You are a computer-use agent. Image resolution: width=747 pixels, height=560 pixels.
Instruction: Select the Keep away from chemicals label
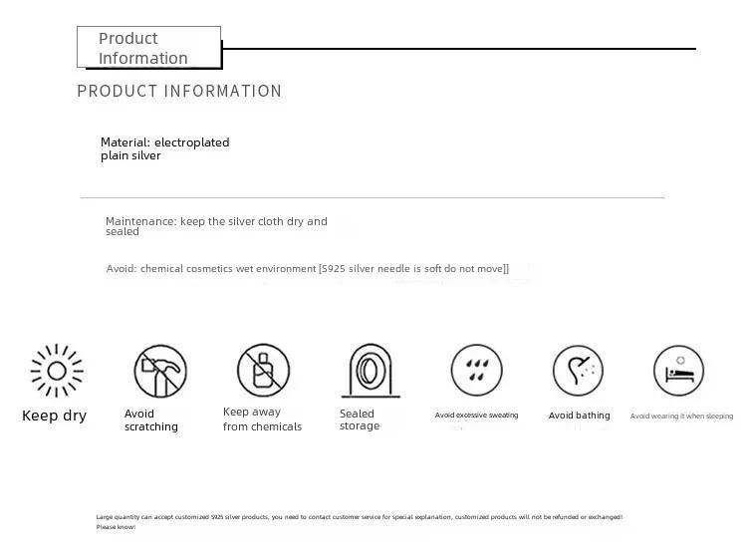[262, 419]
